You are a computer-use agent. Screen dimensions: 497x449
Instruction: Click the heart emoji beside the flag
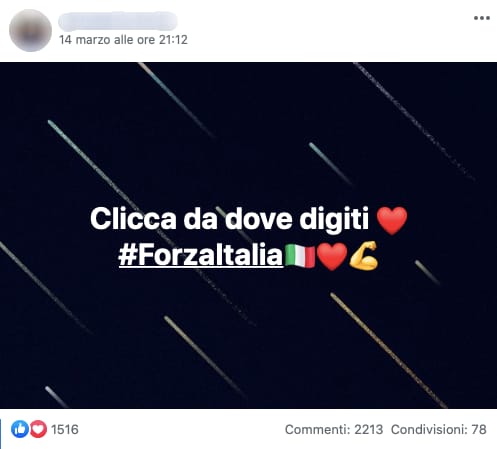pyautogui.click(x=332, y=256)
